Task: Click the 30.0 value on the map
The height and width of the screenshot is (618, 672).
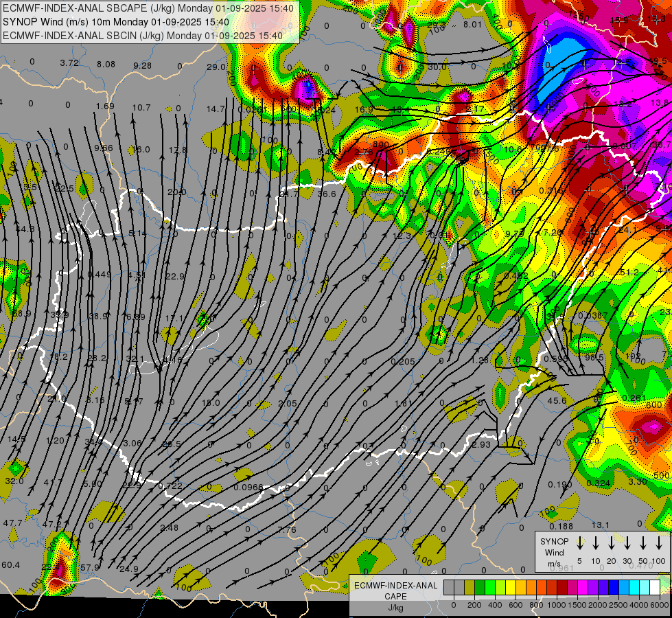Action: 437,67
